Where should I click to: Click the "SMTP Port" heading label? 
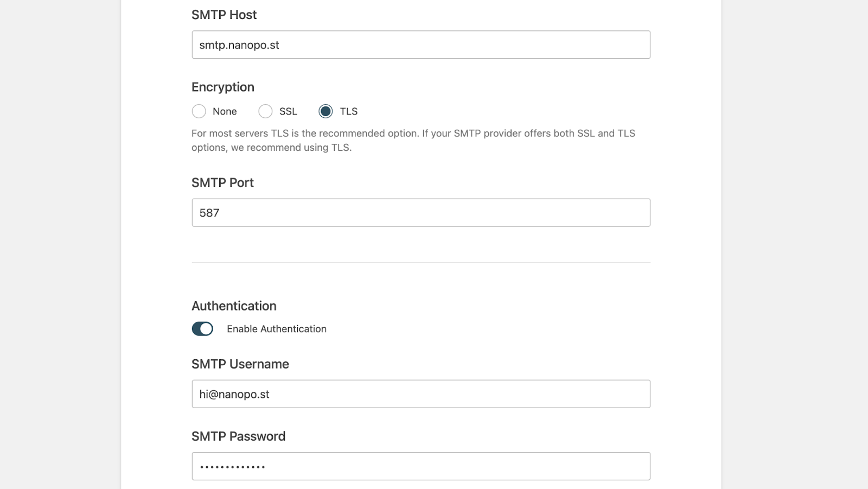[222, 182]
